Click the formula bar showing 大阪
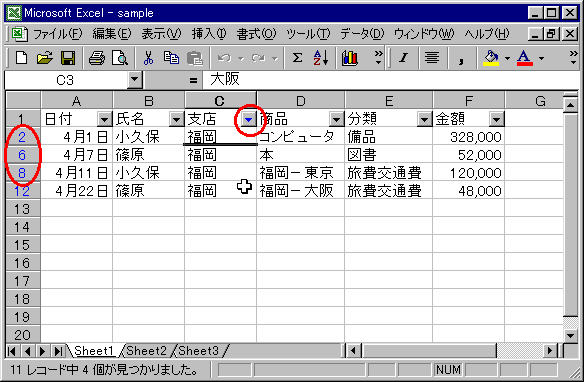 coord(390,80)
